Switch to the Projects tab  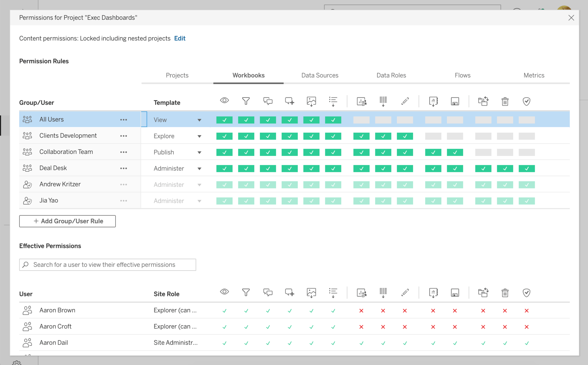click(177, 75)
